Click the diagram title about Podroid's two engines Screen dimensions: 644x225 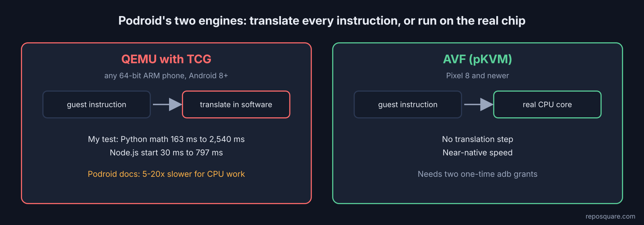[322, 21]
